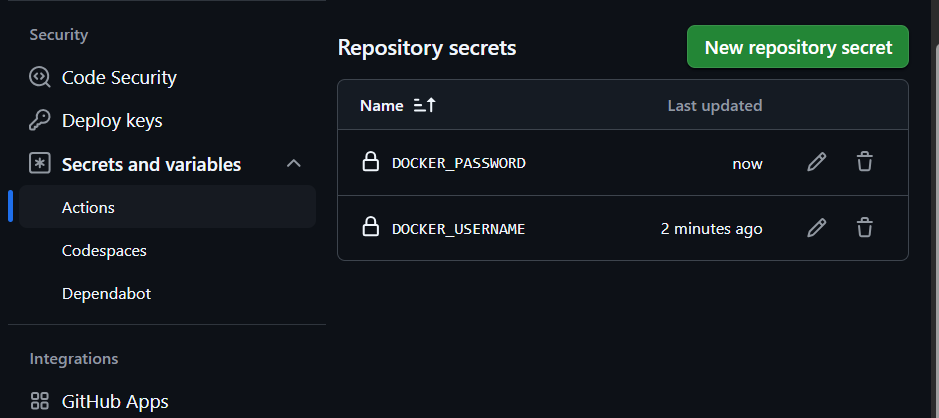Edit the DOCKER_PASSWORD secret with pencil icon

pyautogui.click(x=816, y=162)
